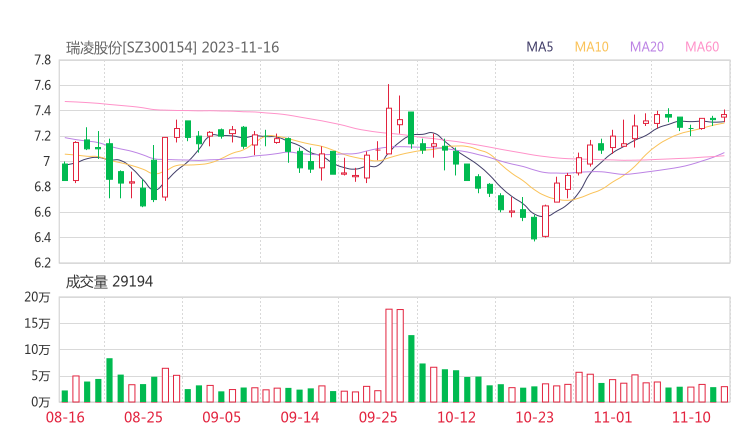Click the 成交量 29194 volume label
This screenshot has height=440, width=740.
click(109, 282)
